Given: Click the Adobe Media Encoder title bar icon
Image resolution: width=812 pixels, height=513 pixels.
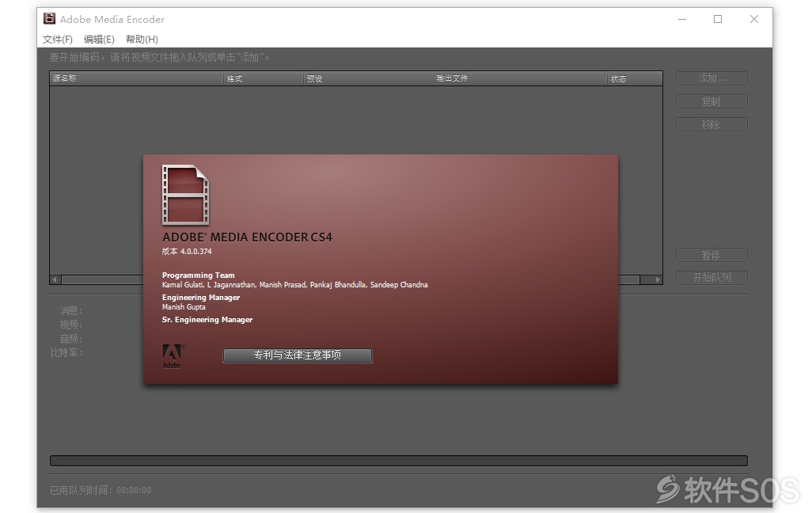Looking at the screenshot, I should (49, 19).
